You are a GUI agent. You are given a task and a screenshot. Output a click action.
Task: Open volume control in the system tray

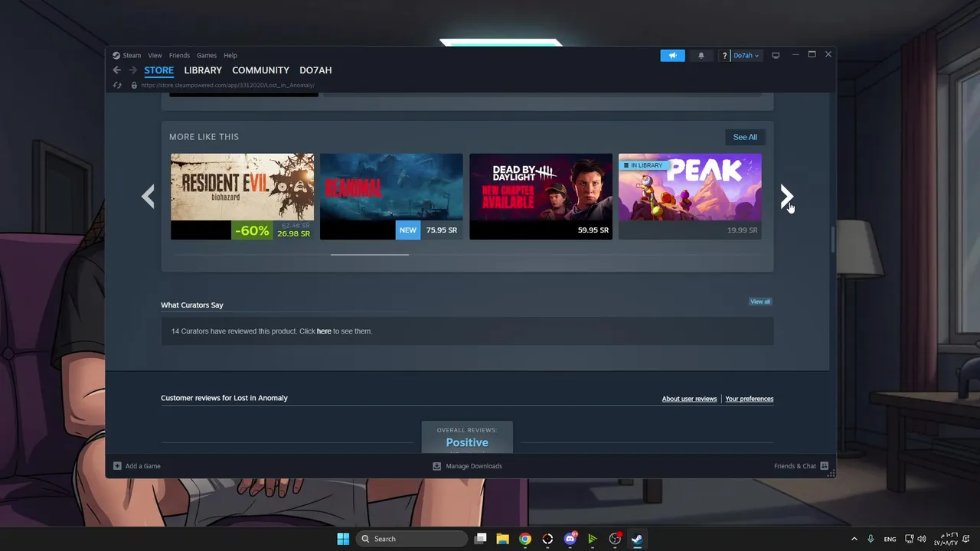pyautogui.click(x=922, y=539)
